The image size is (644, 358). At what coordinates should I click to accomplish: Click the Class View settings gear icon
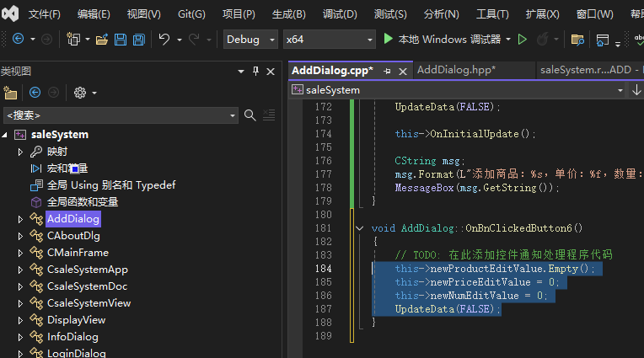click(x=80, y=93)
